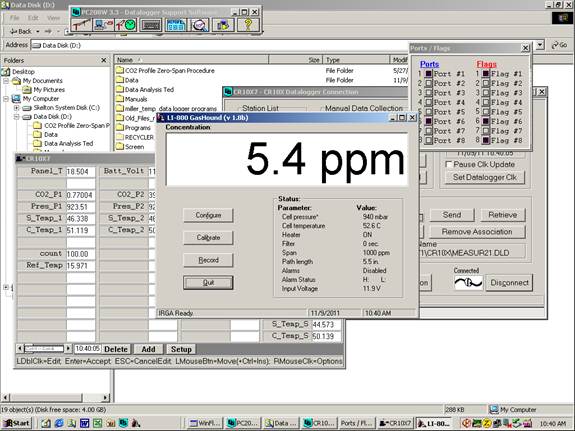Open the Connect tool (computer icon) in PC208W

pos(104,25)
